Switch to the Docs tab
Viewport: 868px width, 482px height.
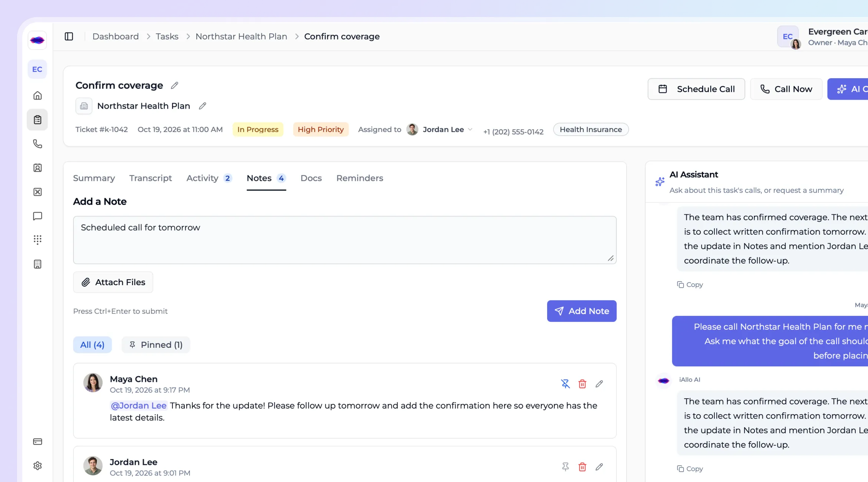311,178
